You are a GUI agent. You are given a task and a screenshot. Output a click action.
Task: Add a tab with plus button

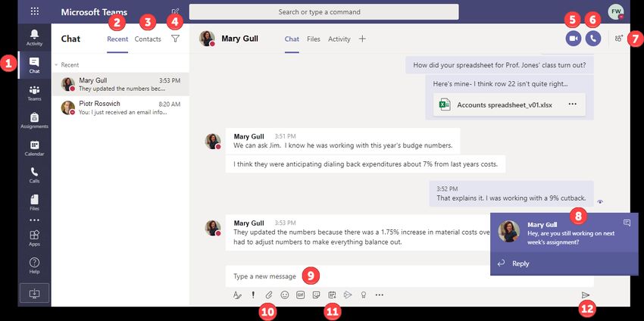[362, 39]
